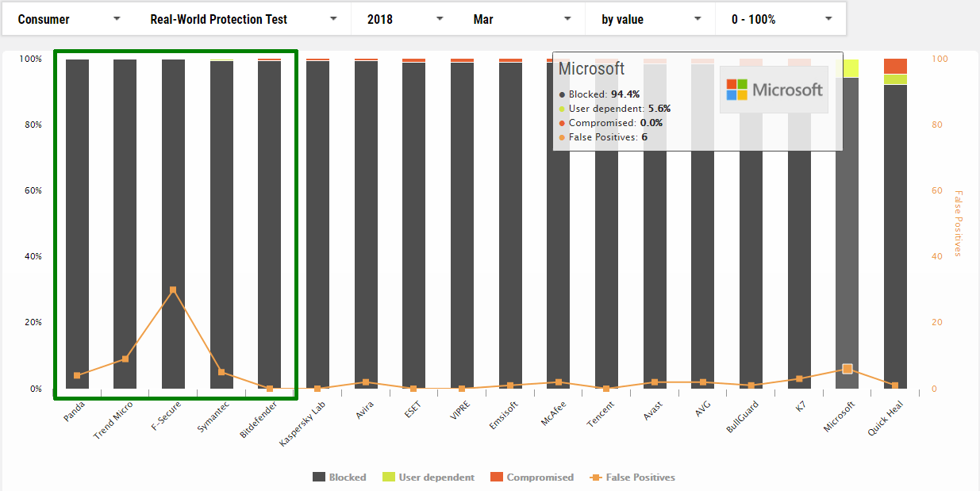Select the AVG blocked bar

(702, 226)
